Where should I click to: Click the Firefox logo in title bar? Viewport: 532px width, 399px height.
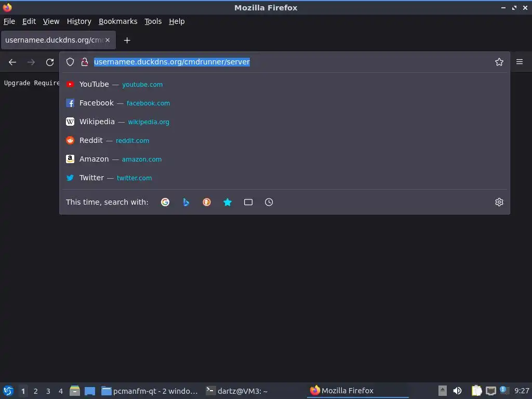pos(7,7)
